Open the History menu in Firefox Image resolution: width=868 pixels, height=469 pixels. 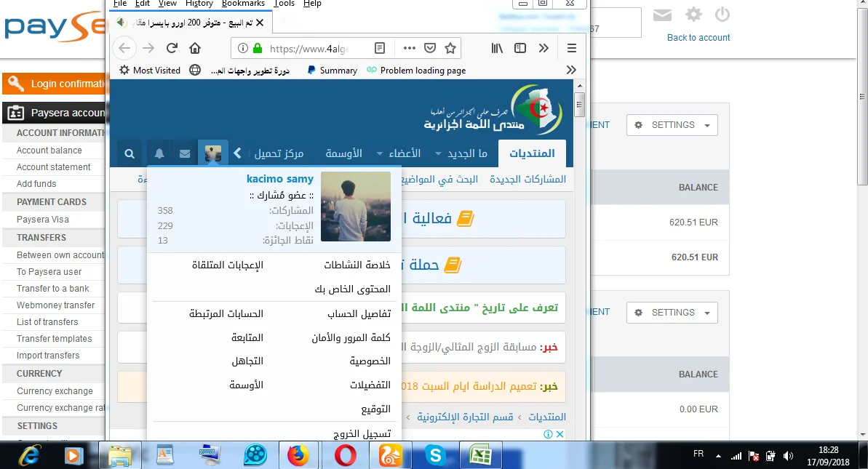click(x=199, y=4)
